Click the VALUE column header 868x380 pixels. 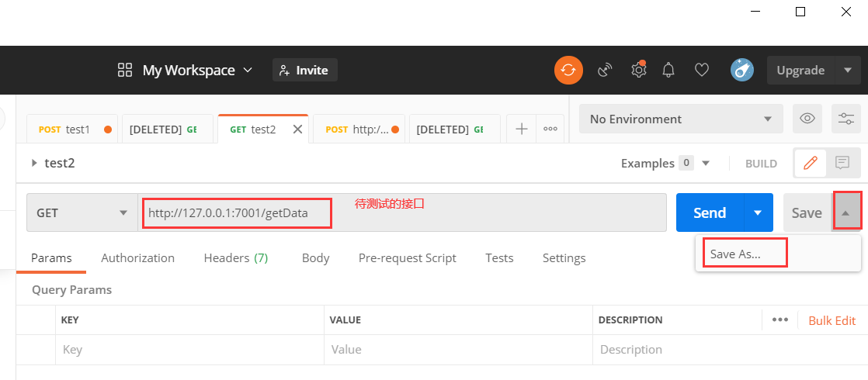pyautogui.click(x=345, y=320)
